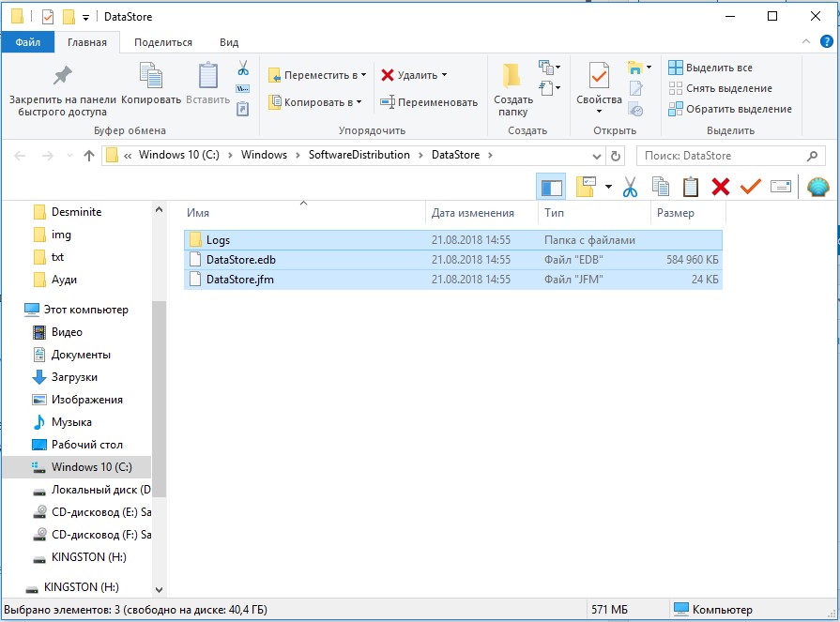Toggle the preview pane icon in the toolbar
Screen dimensions: 840x622
click(551, 188)
